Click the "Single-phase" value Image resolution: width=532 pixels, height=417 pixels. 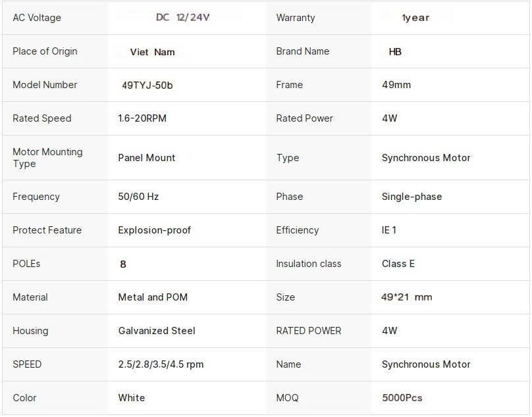coord(412,197)
